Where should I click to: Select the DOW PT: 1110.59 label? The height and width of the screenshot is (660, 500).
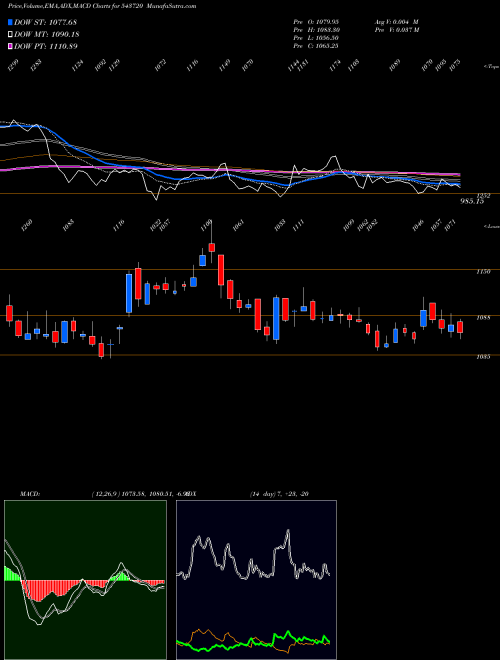click(46, 46)
